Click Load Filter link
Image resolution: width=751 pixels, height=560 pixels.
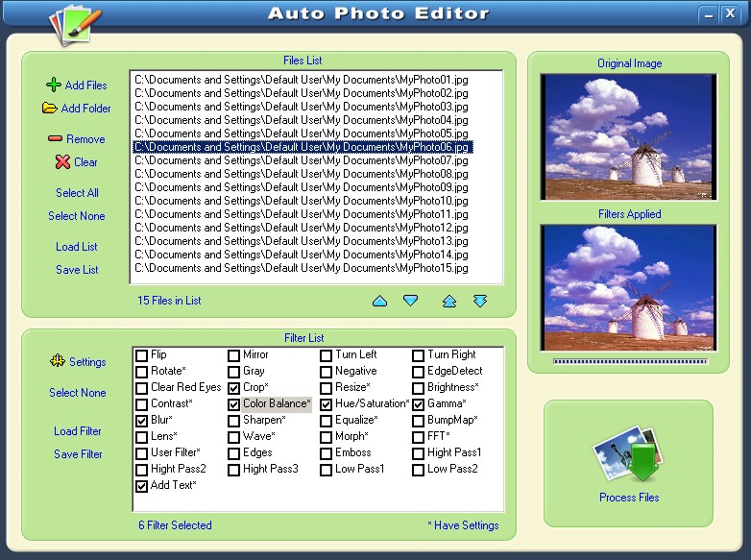point(78,431)
